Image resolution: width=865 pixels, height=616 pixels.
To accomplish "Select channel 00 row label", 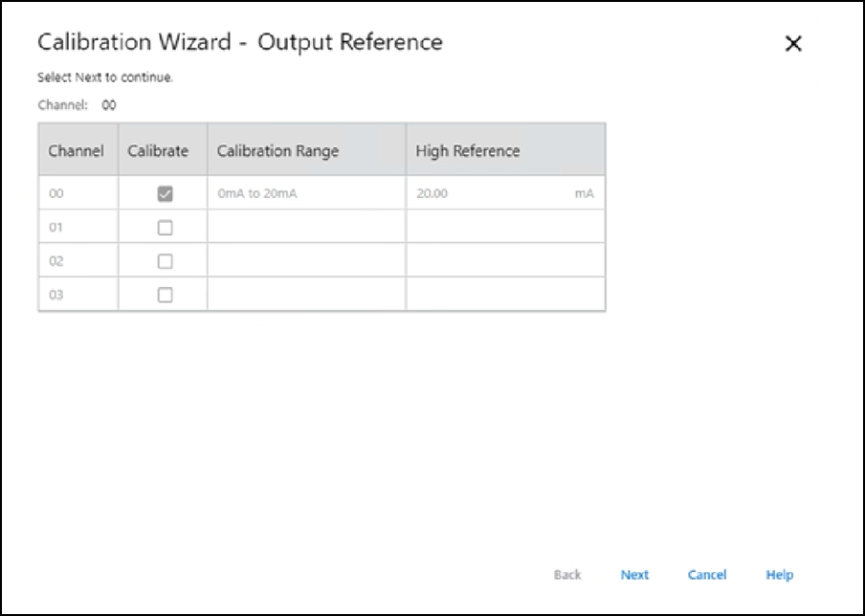I will 56,194.
